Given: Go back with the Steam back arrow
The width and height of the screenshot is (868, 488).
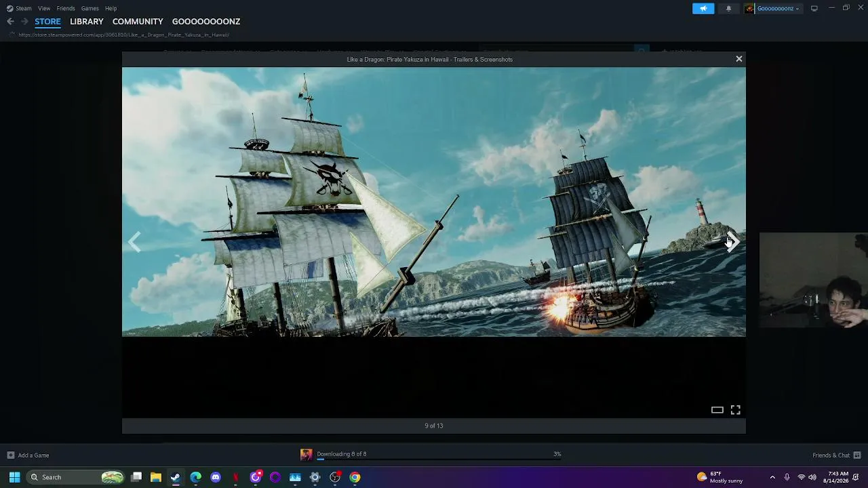Looking at the screenshot, I should [10, 22].
